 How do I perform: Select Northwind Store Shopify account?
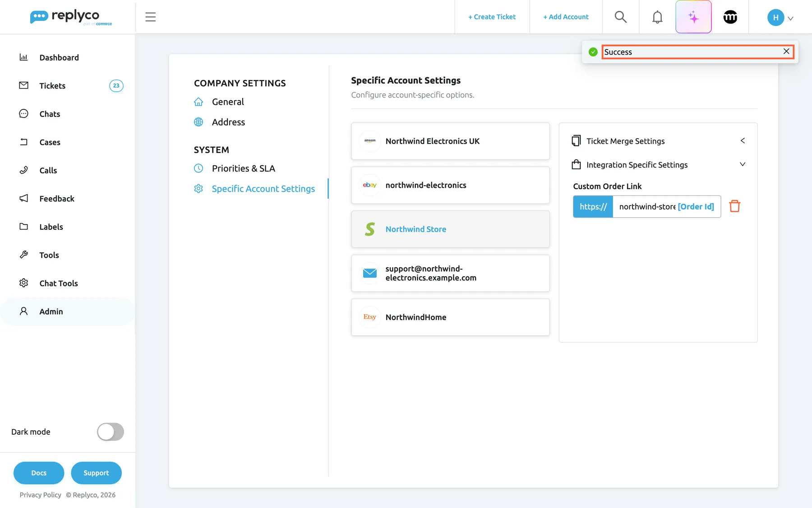450,229
